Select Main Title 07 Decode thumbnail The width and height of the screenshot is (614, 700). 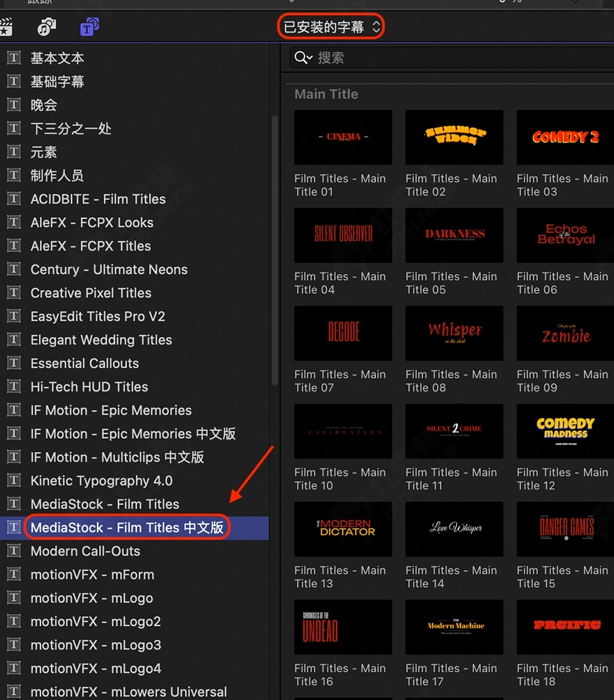point(343,333)
